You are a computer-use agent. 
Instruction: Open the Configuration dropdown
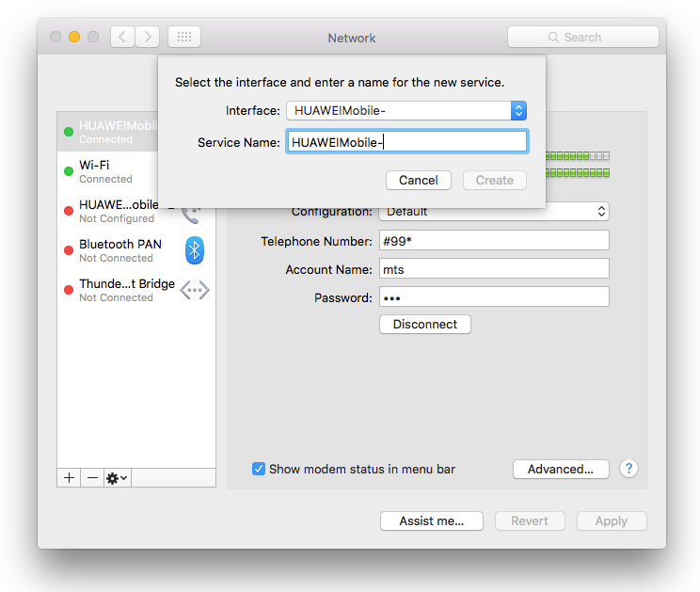pos(494,212)
